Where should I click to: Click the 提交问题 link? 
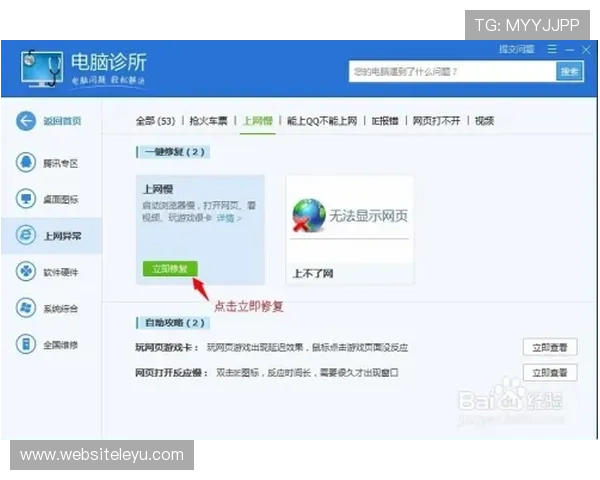pyautogui.click(x=517, y=49)
